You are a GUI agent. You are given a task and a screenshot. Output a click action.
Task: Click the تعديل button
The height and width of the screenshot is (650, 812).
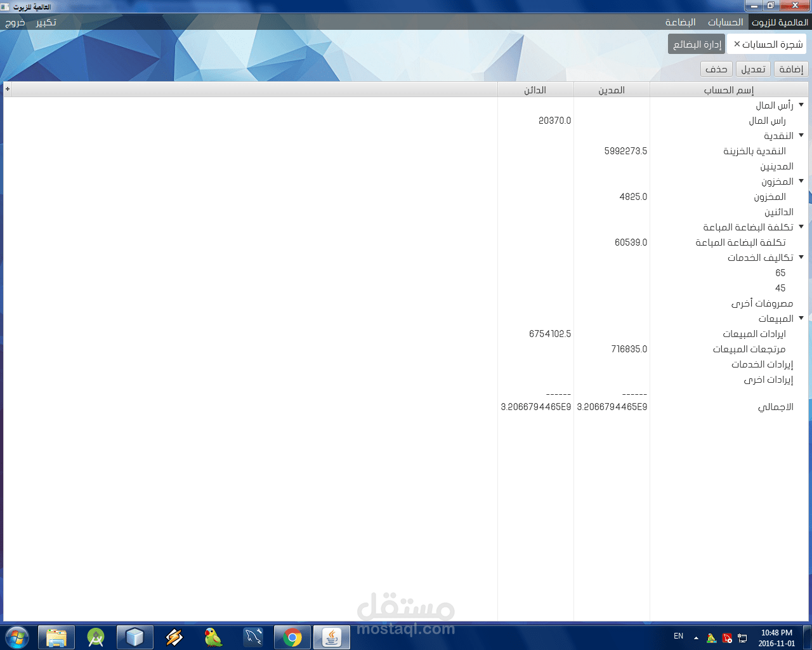point(753,69)
